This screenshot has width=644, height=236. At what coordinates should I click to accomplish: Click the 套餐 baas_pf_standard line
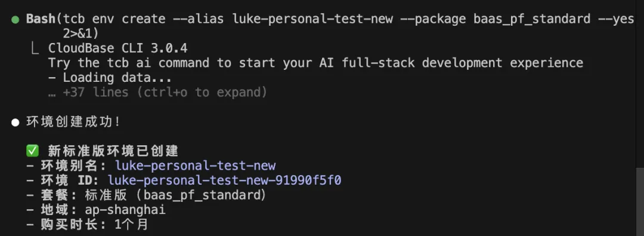[x=146, y=195]
